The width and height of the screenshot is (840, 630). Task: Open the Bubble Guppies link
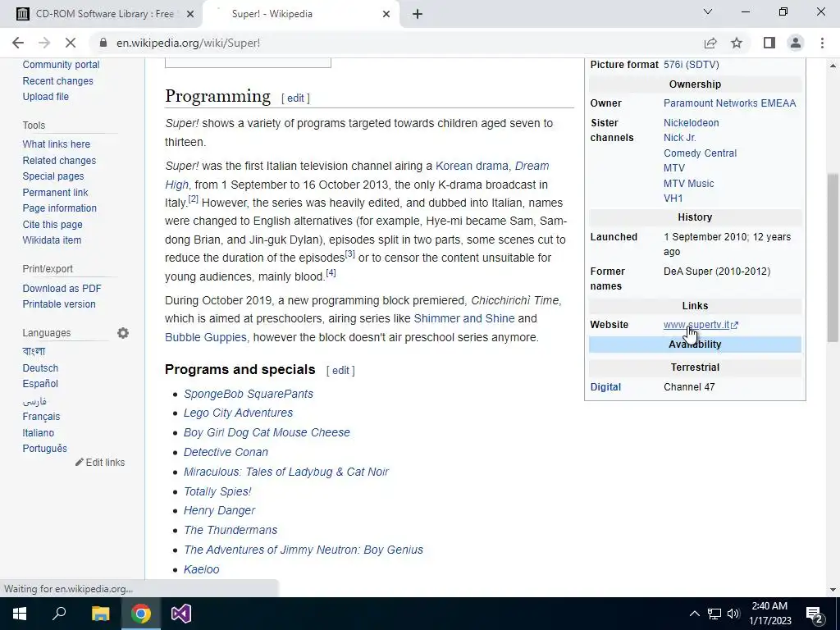click(206, 337)
